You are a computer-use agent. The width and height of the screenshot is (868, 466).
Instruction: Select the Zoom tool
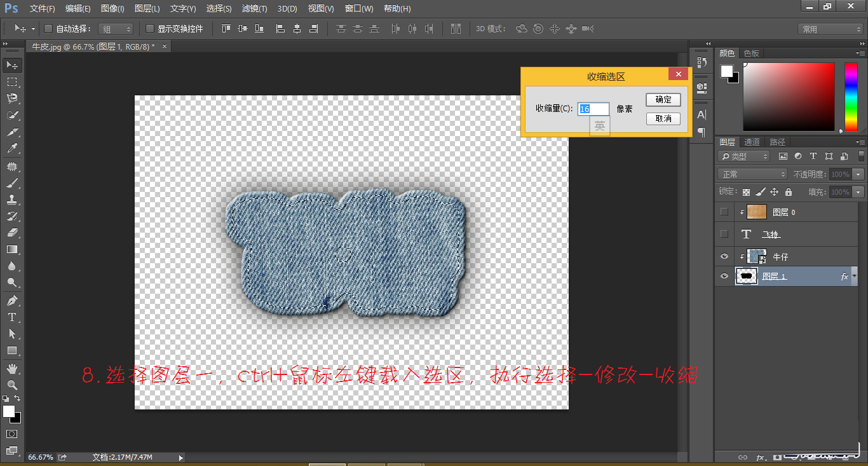(11, 384)
